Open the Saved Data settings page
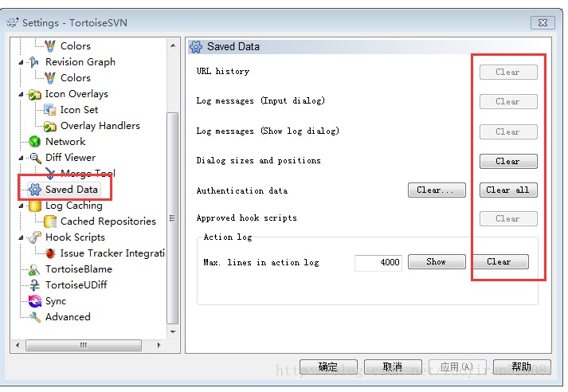The image size is (568, 392). (x=72, y=189)
